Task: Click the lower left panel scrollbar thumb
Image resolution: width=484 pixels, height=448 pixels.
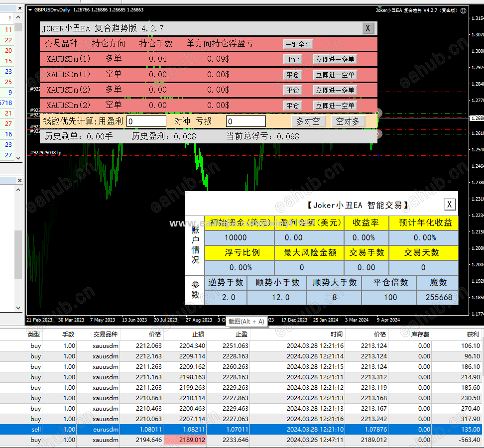Action: [x=18, y=254]
